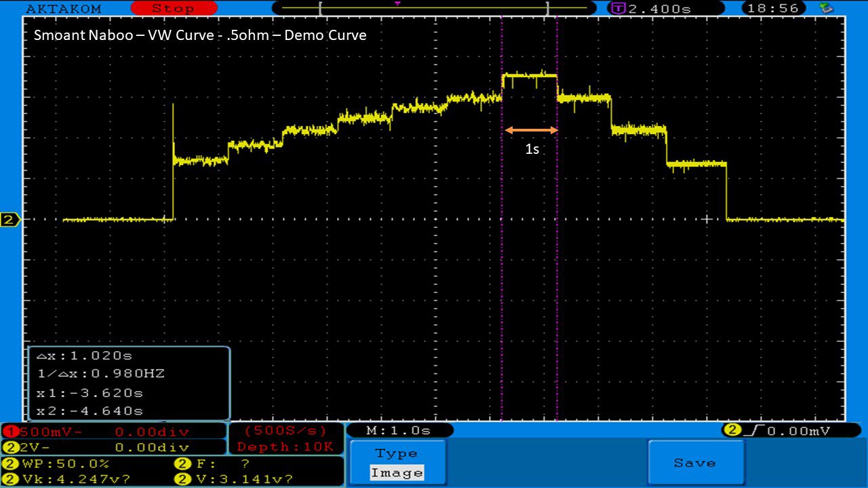This screenshot has width=868, height=488.
Task: Click the USB connection icon
Action: [826, 8]
